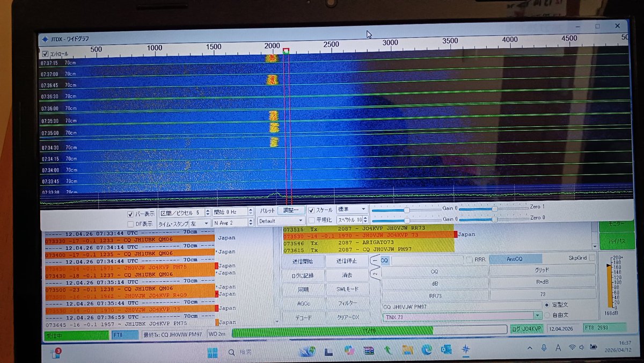
Task: Open the Copilot colorful taskbar icon
Action: tap(349, 351)
